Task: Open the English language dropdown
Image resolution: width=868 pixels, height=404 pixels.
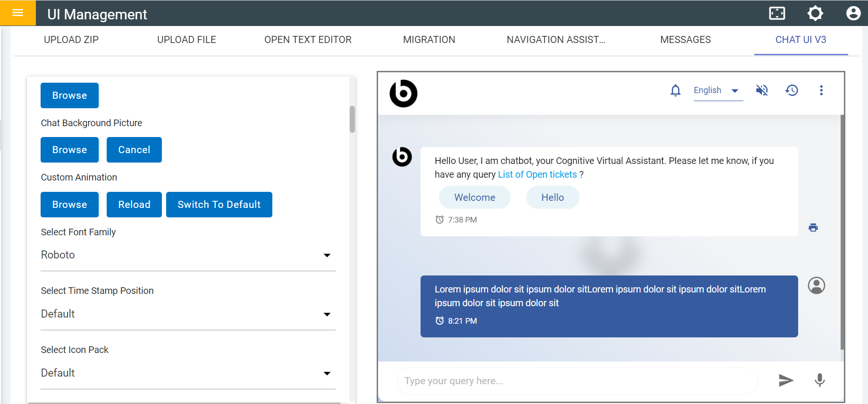Action: point(717,90)
